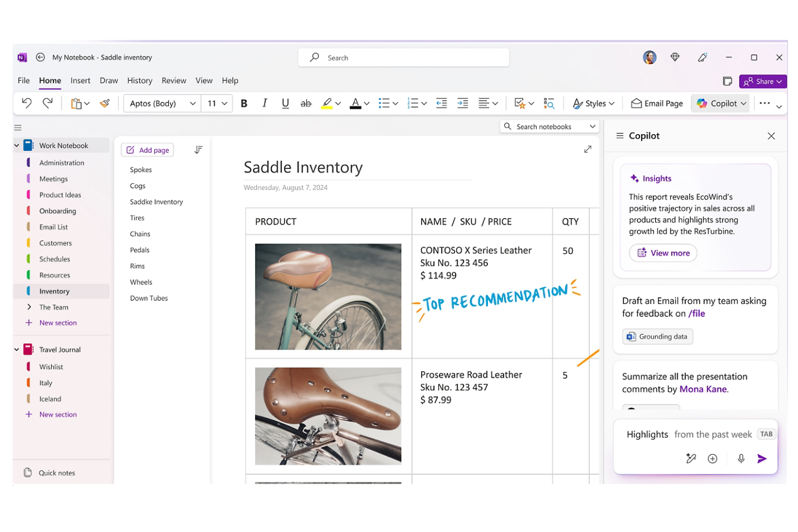The width and height of the screenshot is (798, 532).
Task: Toggle strikethrough formatting
Action: click(x=306, y=103)
